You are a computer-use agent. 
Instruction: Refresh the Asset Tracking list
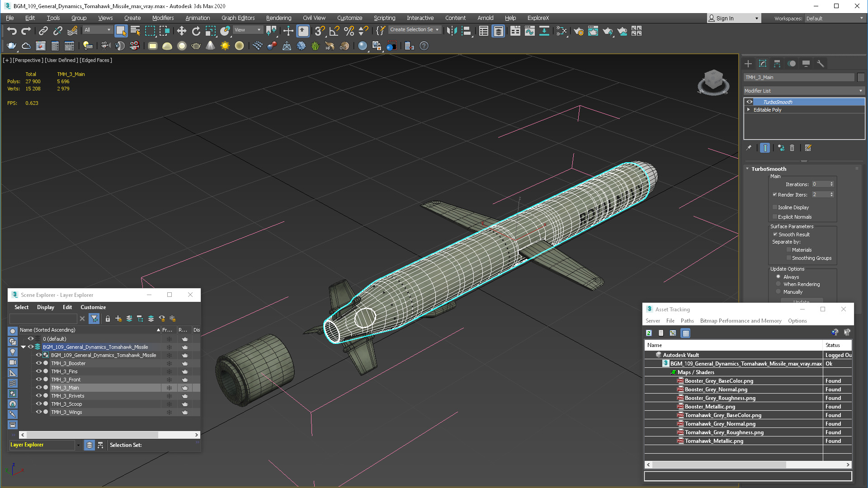click(649, 333)
